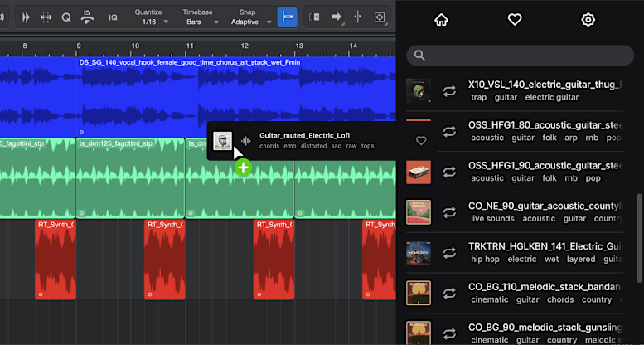Click the IQ quantize button
This screenshot has height=345, width=644.
113,17
